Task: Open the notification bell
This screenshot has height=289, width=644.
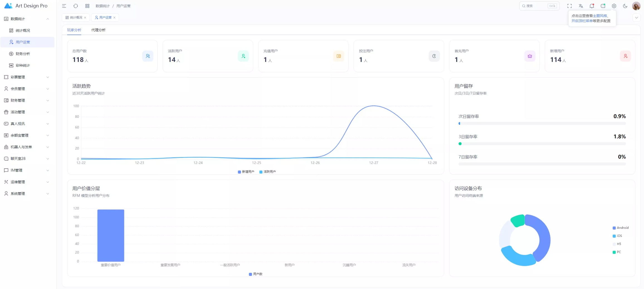Action: [x=592, y=6]
